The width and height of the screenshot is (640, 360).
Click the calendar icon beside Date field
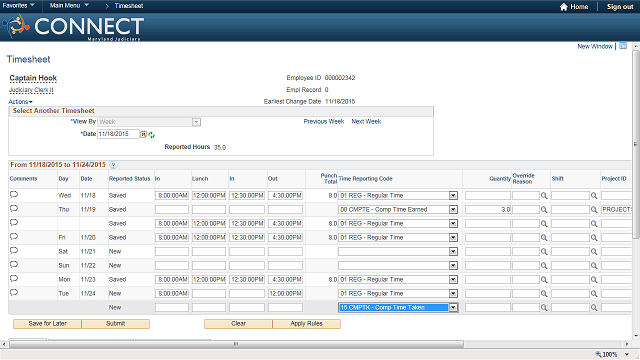144,134
